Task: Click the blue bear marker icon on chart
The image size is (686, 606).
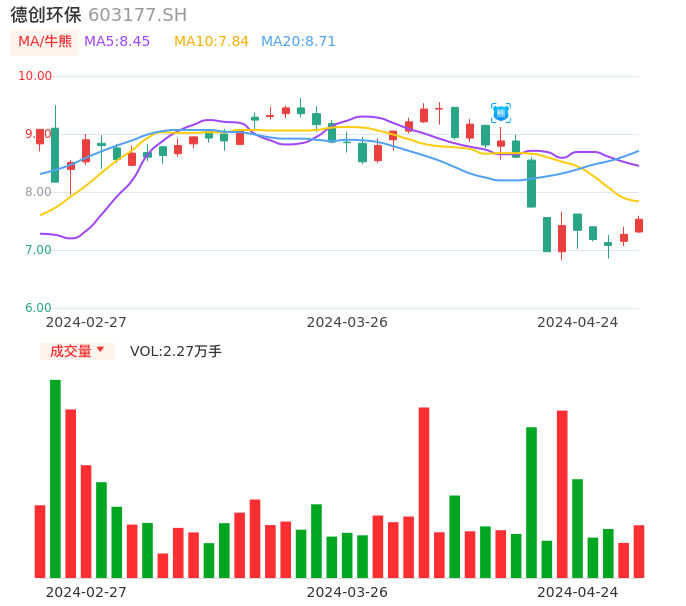Action: click(x=501, y=113)
